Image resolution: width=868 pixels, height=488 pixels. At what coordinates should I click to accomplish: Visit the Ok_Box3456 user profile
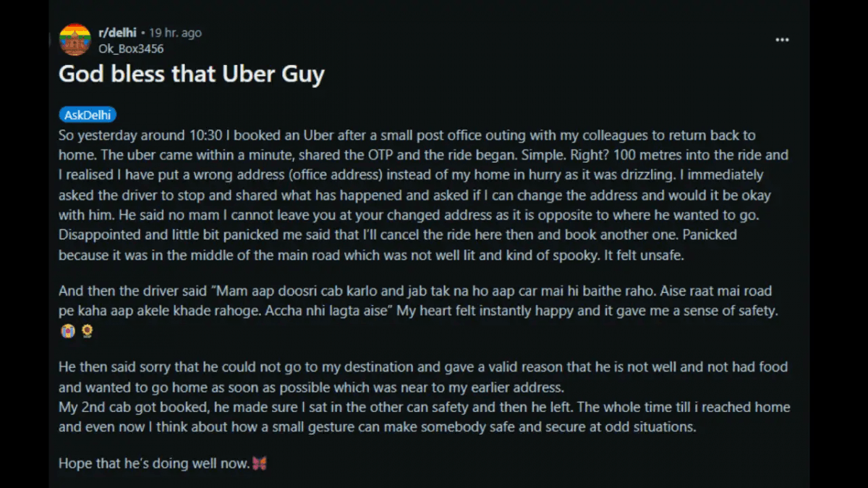(x=131, y=48)
